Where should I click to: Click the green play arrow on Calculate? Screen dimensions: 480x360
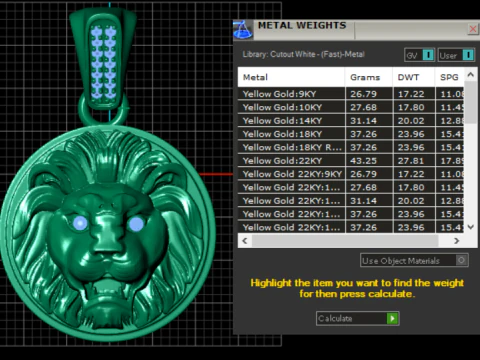[x=392, y=318]
